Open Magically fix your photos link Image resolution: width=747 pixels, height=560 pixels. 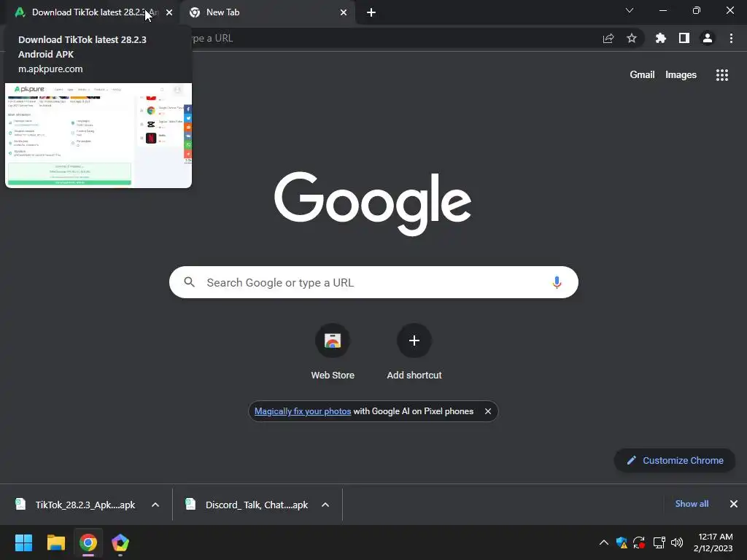coord(303,411)
